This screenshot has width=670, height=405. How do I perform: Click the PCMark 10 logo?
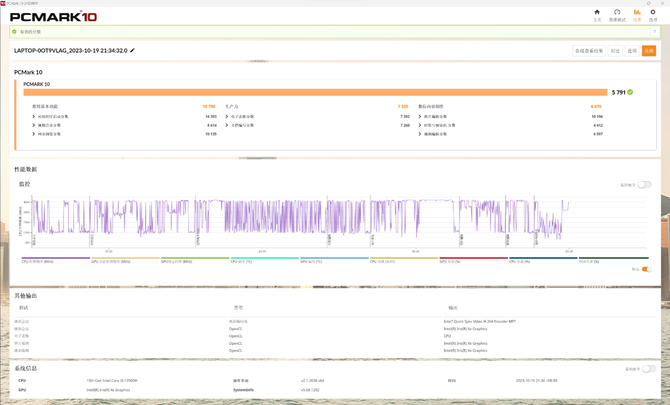coord(53,17)
